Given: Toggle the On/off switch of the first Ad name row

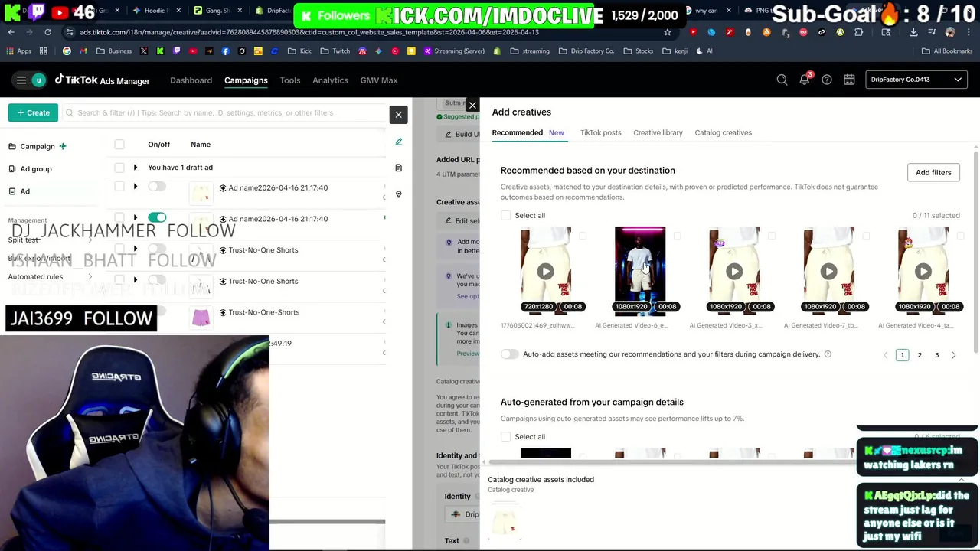Looking at the screenshot, I should [x=157, y=187].
